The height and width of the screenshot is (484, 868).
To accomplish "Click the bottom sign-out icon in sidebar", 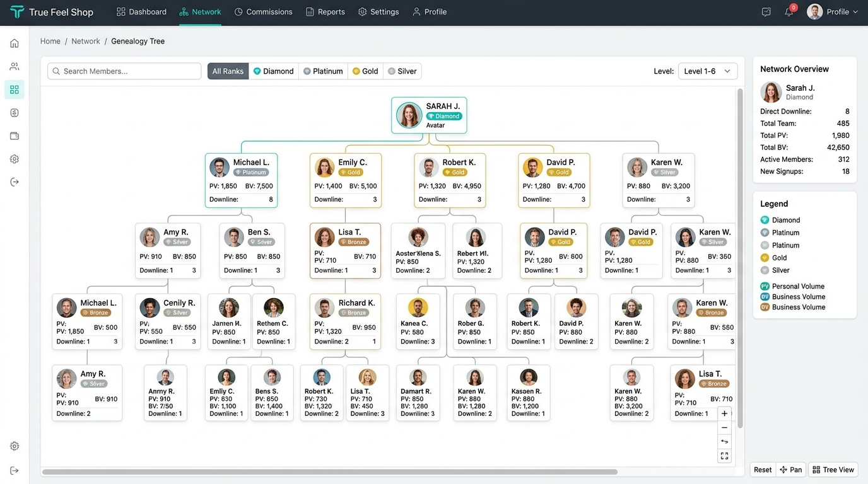I will point(15,471).
